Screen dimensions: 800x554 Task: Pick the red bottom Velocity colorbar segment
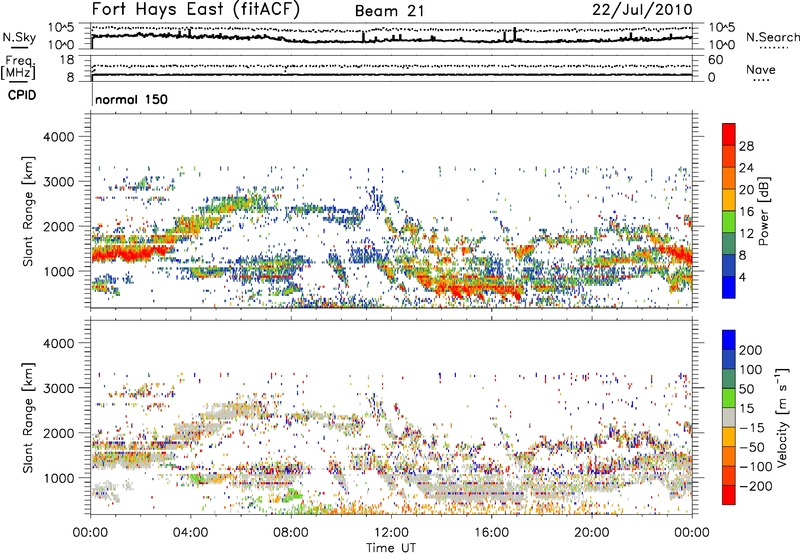tap(729, 495)
